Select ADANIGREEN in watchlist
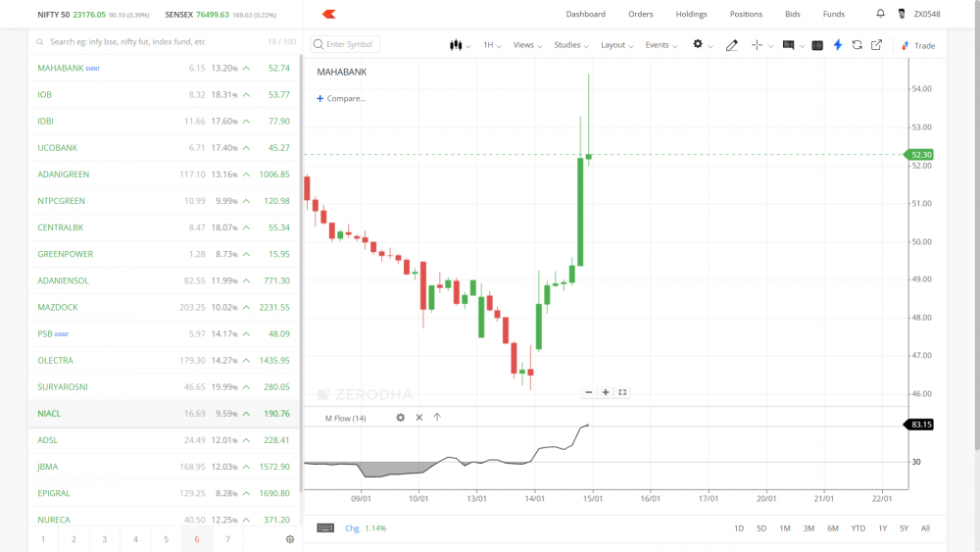This screenshot has height=552, width=980. click(x=164, y=175)
